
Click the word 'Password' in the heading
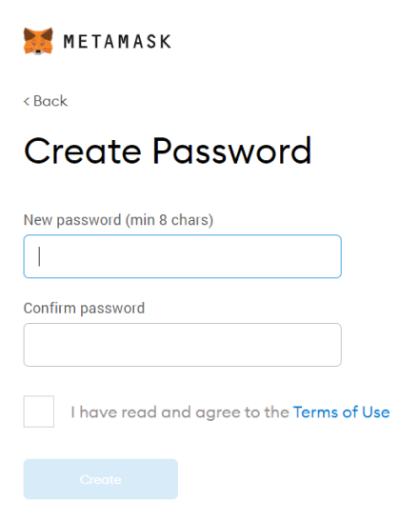click(x=232, y=151)
